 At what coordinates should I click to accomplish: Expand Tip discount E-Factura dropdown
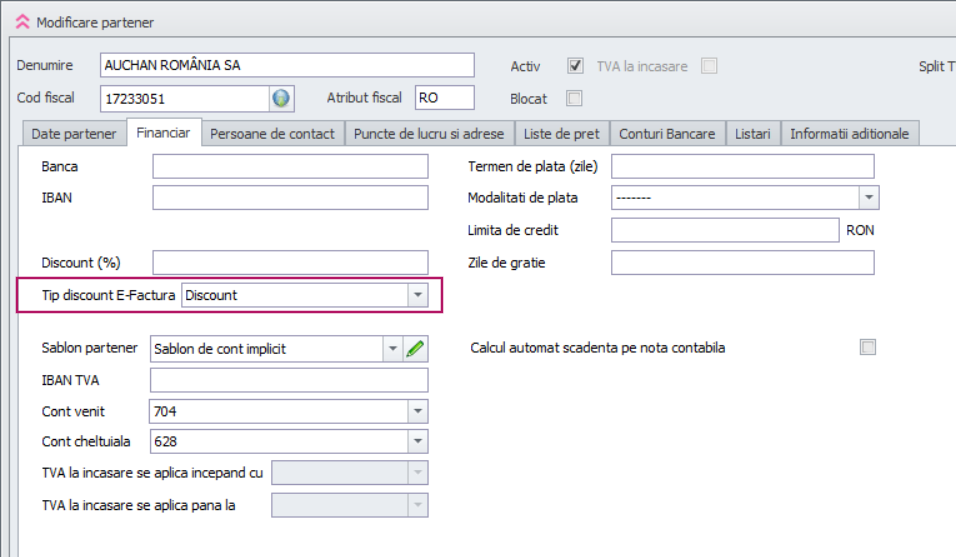point(417,295)
